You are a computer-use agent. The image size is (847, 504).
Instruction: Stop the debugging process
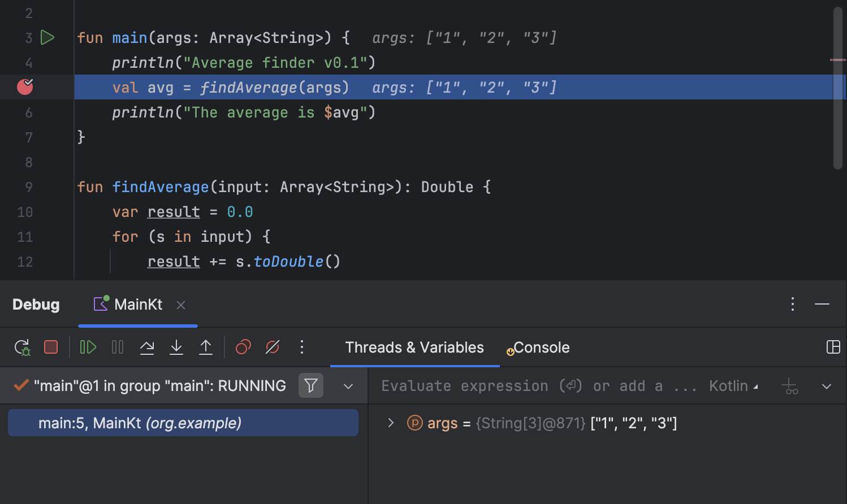[x=50, y=347]
